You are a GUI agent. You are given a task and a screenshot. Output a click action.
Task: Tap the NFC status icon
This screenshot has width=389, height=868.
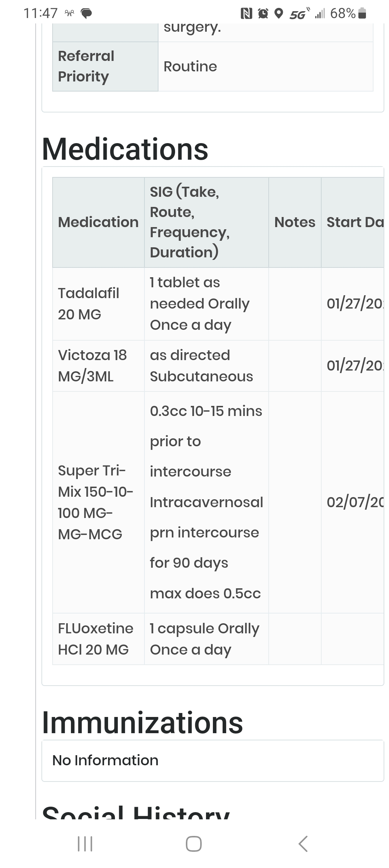tap(246, 14)
